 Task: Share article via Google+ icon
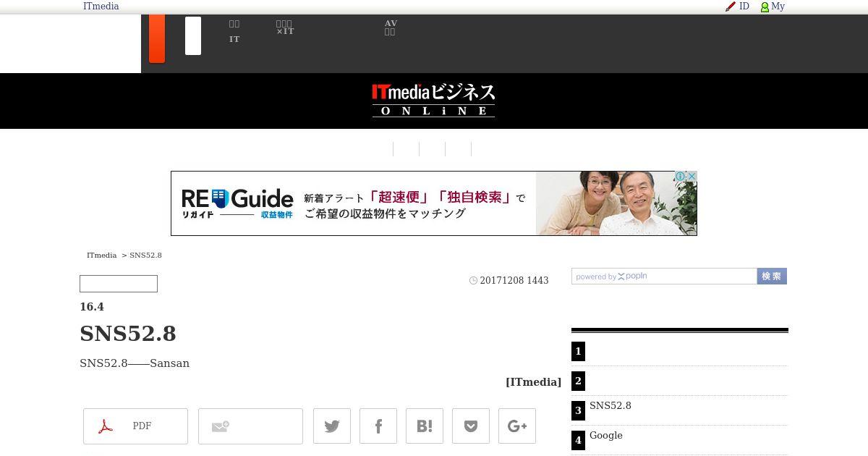tap(517, 426)
